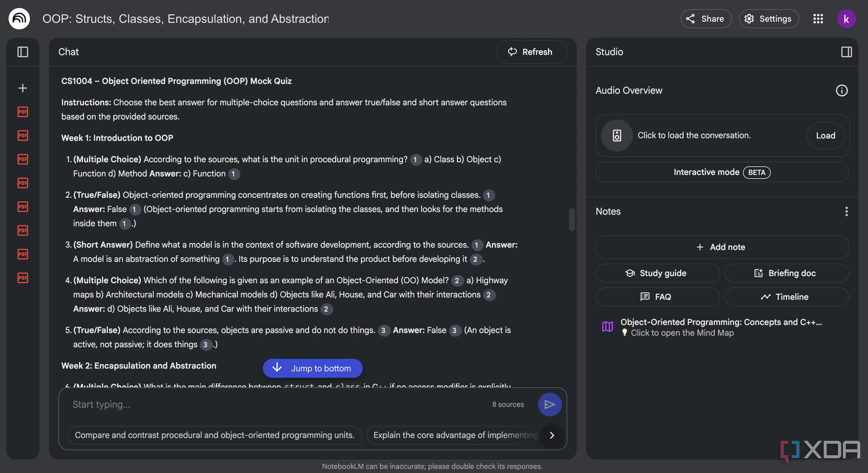Open the Mind Map note
This screenshot has height=473, width=868.
721,327
